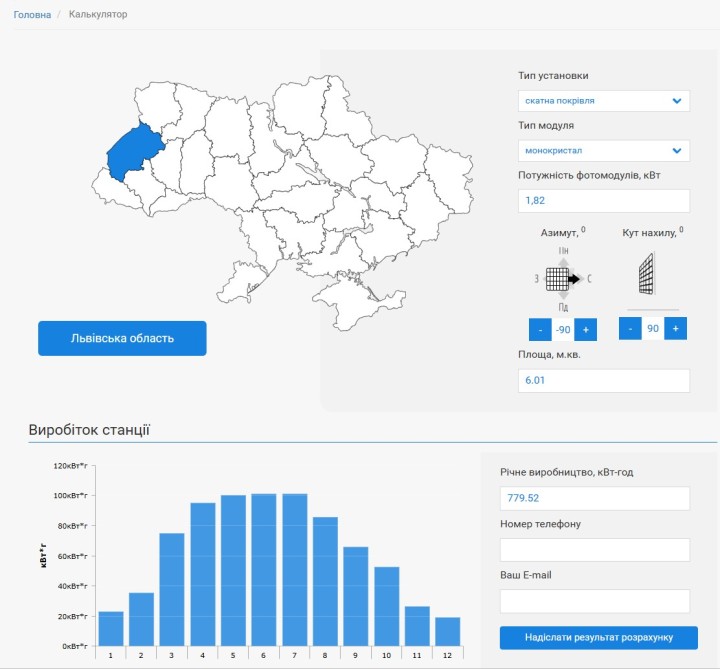This screenshot has width=720, height=669.
Task: Open the Головна breadcrumb link
Action: (x=32, y=15)
